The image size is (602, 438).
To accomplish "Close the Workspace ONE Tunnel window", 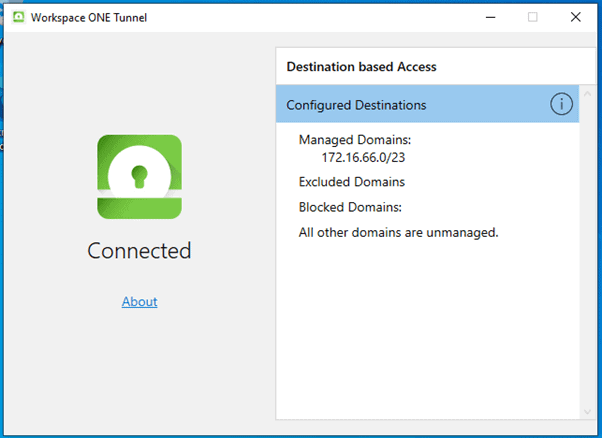I will click(576, 17).
